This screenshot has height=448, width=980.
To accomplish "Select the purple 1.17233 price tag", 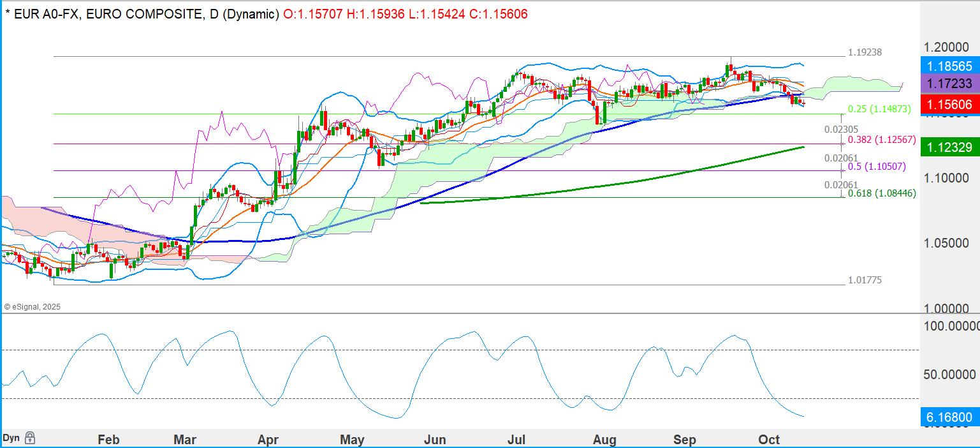I will click(x=949, y=84).
